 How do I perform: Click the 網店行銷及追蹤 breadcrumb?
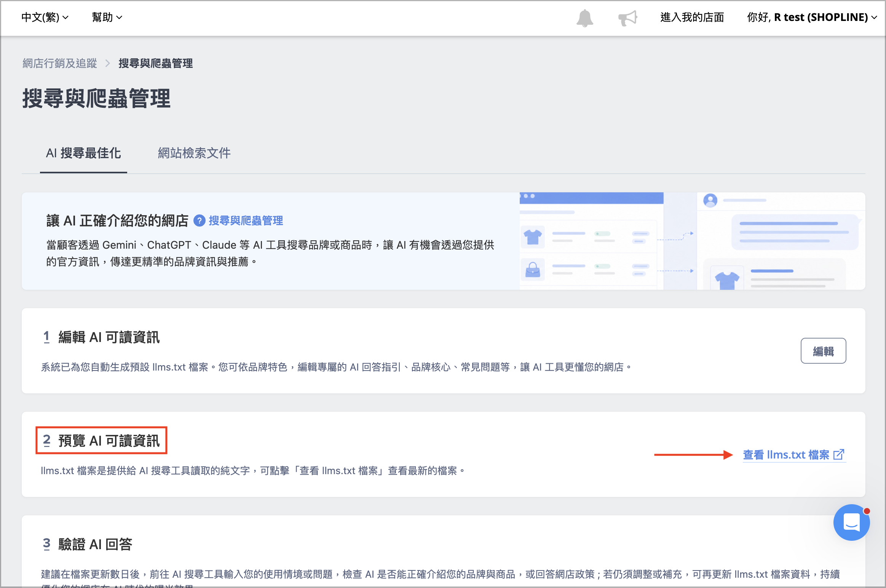pyautogui.click(x=60, y=63)
